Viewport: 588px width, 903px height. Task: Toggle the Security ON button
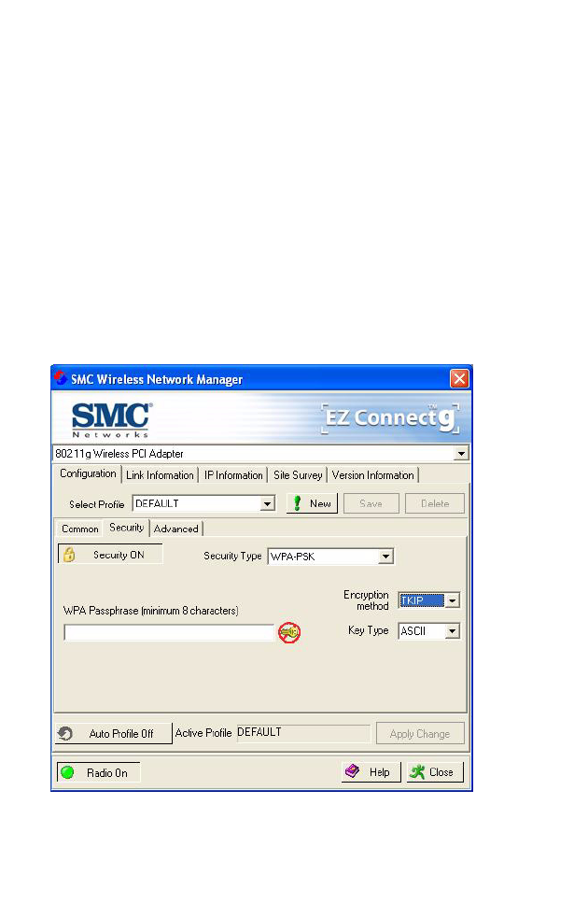[110, 555]
